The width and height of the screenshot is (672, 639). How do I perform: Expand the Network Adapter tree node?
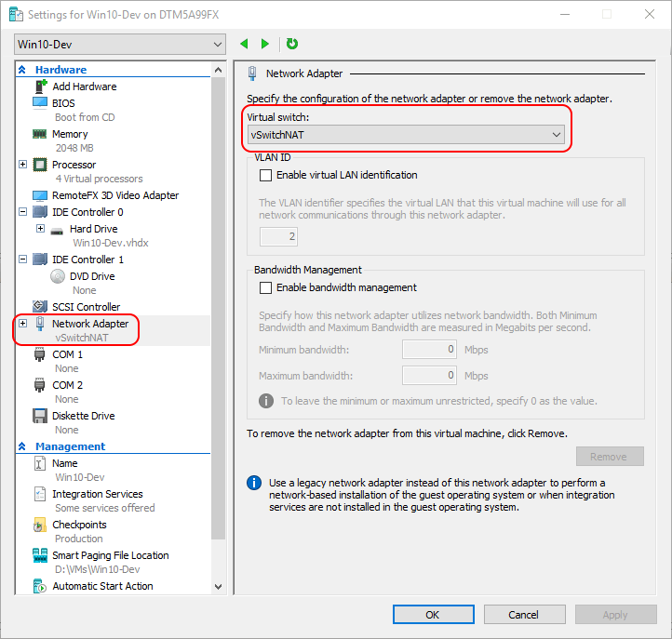coord(23,324)
